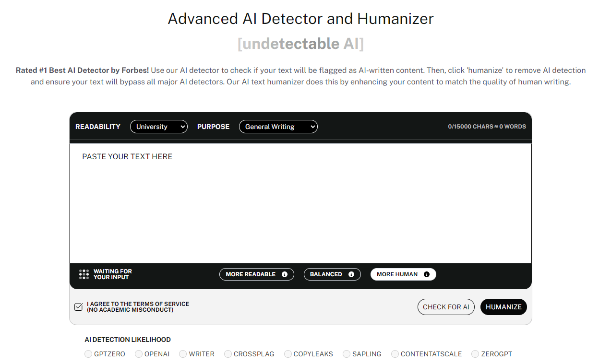The height and width of the screenshot is (364, 599).
Task: Click into the Paste Your Text Here area
Action: 300,203
